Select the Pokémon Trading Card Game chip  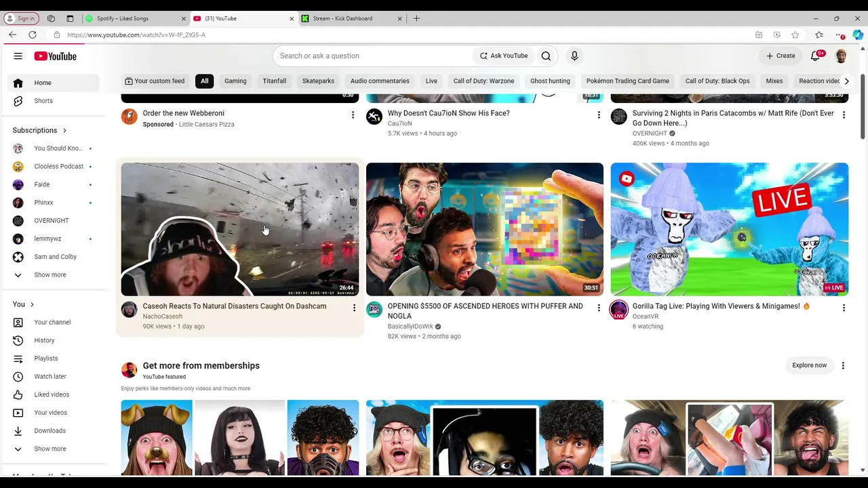[628, 81]
